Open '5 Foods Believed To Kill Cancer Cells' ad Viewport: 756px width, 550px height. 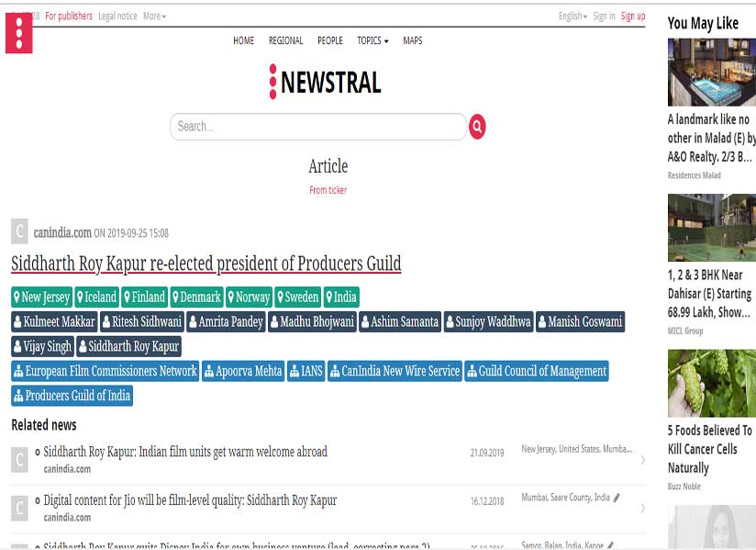(710, 449)
